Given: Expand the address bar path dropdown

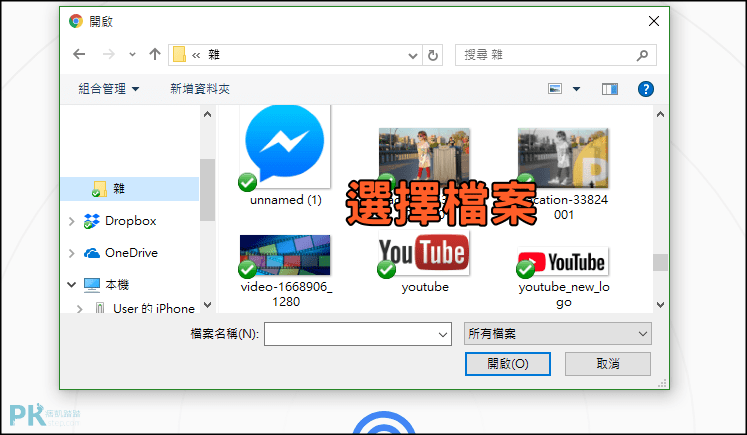Looking at the screenshot, I should (413, 56).
